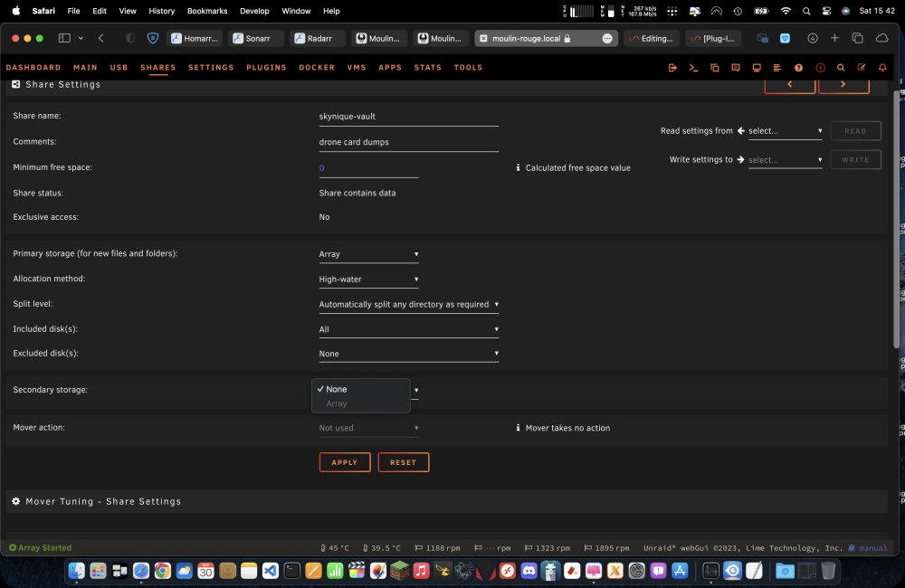Open Excluded disk(s) dropdown showing None
The height and width of the screenshot is (588, 905).
coord(409,354)
